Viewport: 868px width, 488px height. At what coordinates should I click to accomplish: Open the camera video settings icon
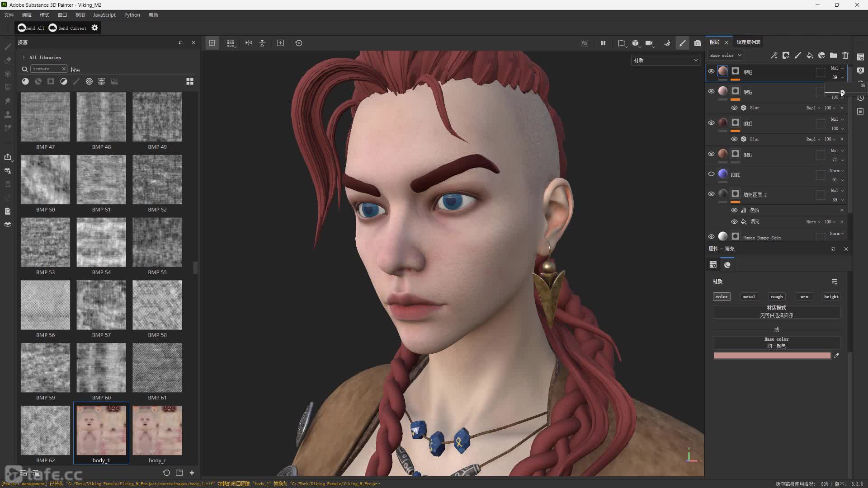pos(649,43)
